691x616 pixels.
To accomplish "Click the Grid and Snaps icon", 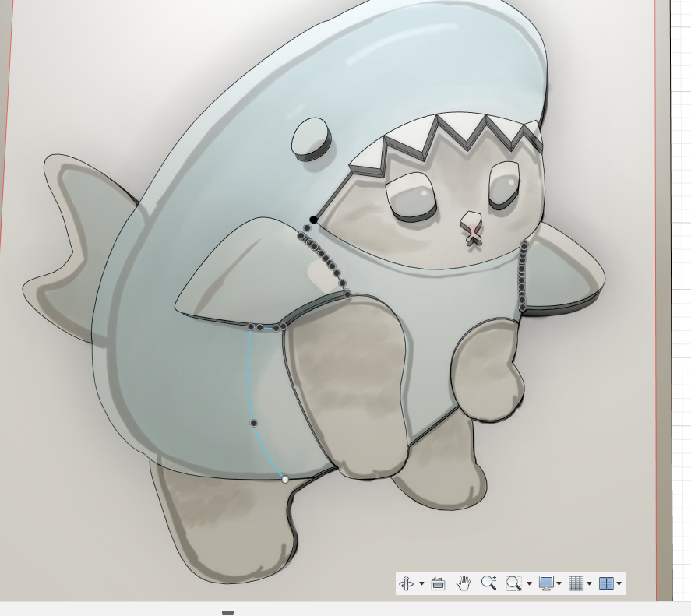I will coord(576,583).
